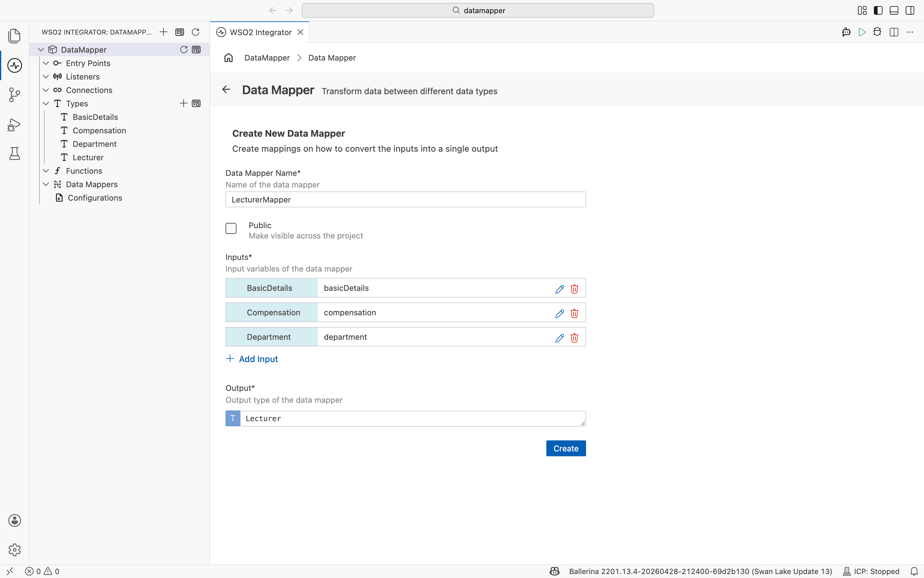Click the plus icon in the Integrator panel header
The image size is (924, 578).
[163, 32]
